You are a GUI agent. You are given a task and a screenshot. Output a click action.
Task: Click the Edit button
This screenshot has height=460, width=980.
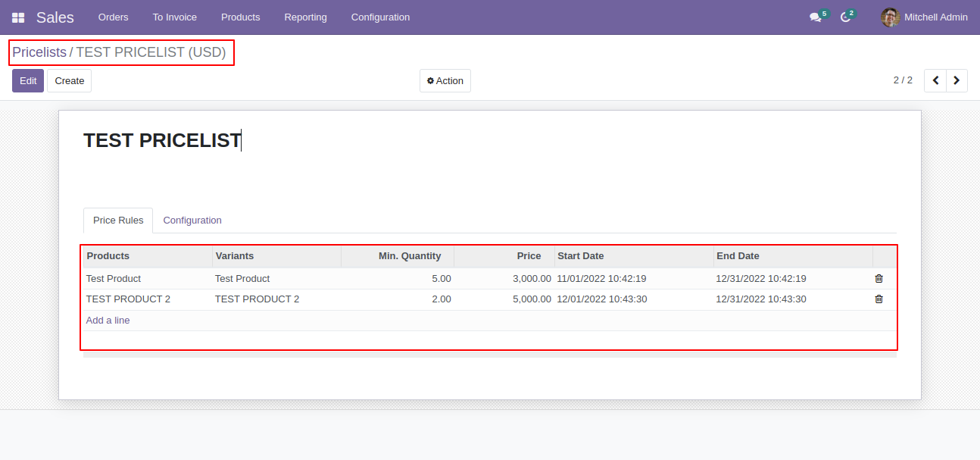(28, 80)
